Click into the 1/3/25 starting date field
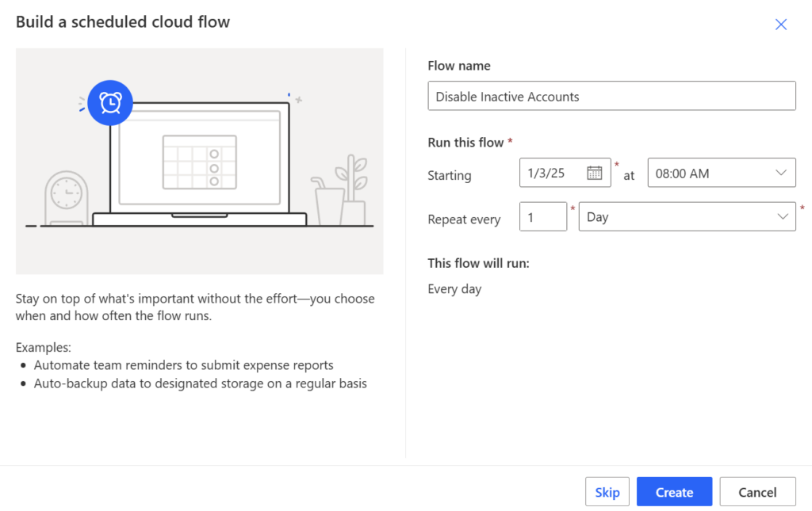Screen dimensions: 812x511 [x=551, y=173]
